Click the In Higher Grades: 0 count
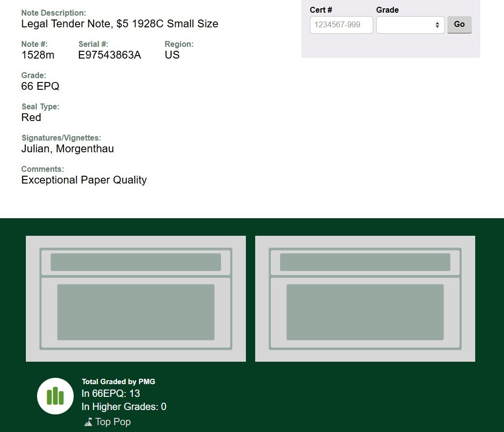This screenshot has height=432, width=504. (x=124, y=407)
